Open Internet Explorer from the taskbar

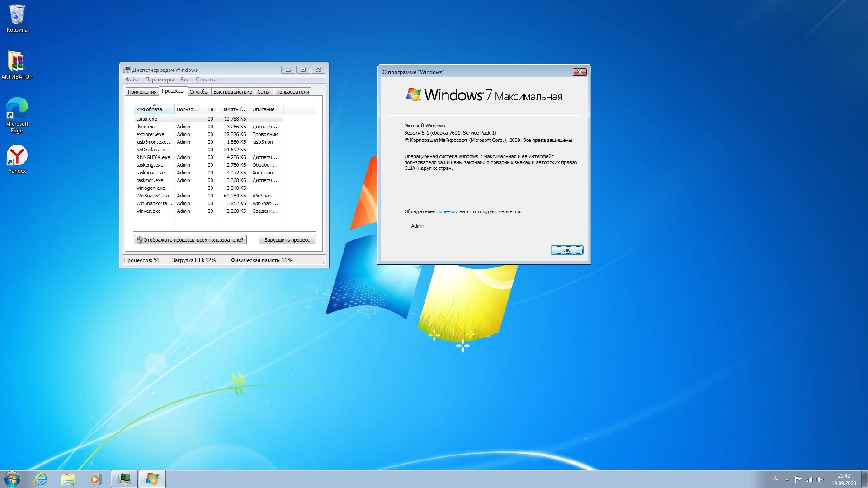tap(41, 479)
